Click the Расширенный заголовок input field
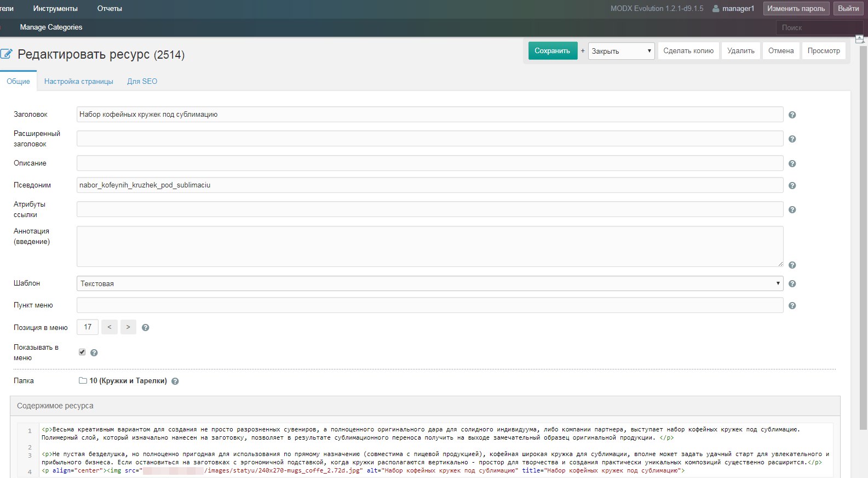This screenshot has height=478, width=868. pos(430,139)
